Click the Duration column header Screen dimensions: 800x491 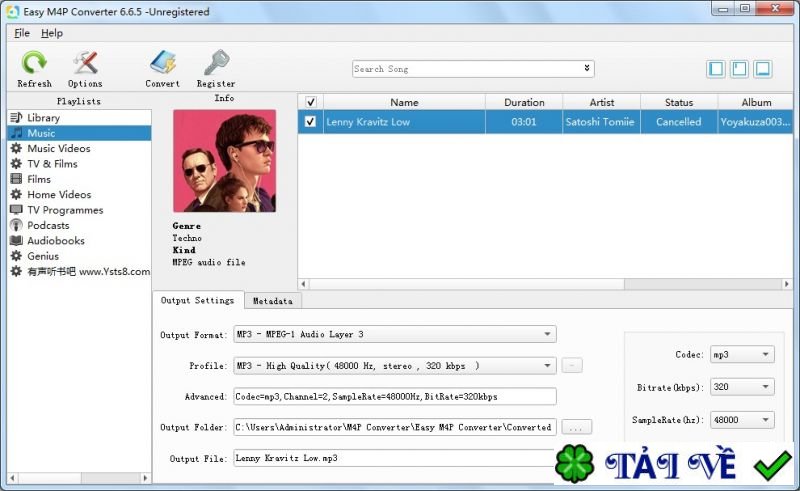tap(524, 102)
